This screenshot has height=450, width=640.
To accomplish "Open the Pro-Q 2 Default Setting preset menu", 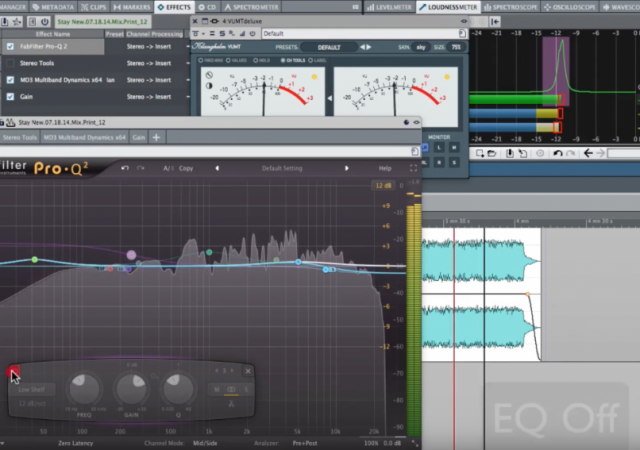I will [282, 168].
